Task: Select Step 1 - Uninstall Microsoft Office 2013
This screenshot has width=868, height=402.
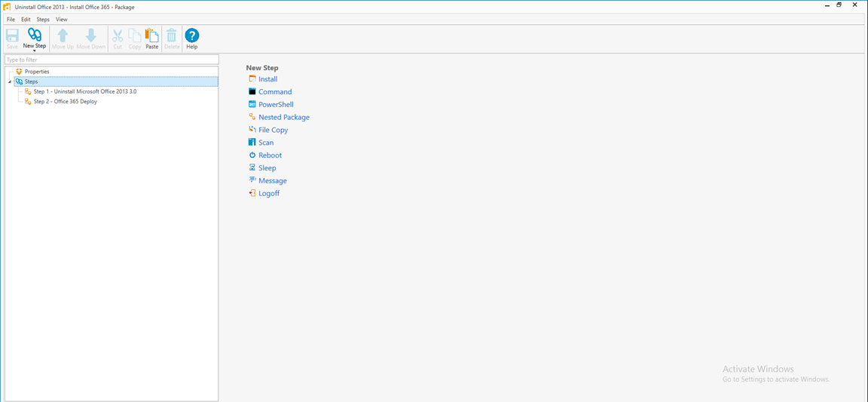Action: click(x=85, y=91)
